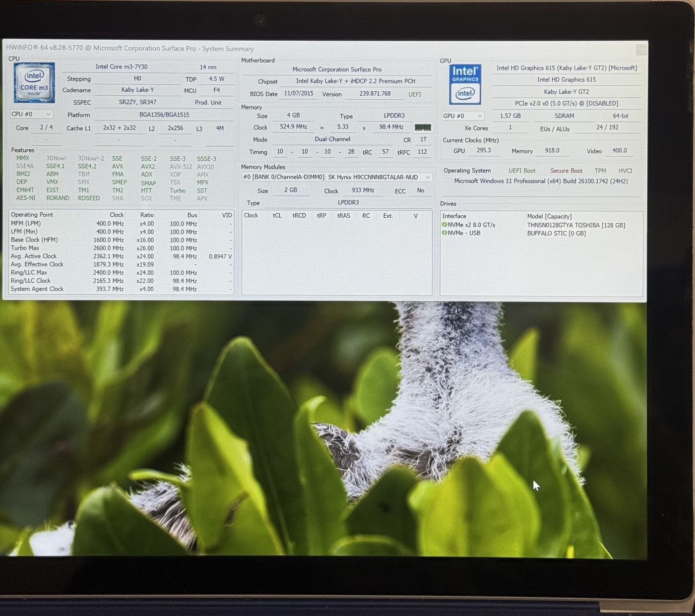Click the tRAS column header in module table
Image resolution: width=695 pixels, height=616 pixels.
point(343,216)
